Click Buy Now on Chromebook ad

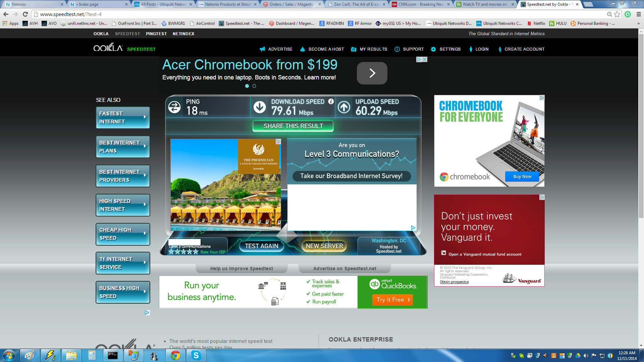coord(522,177)
